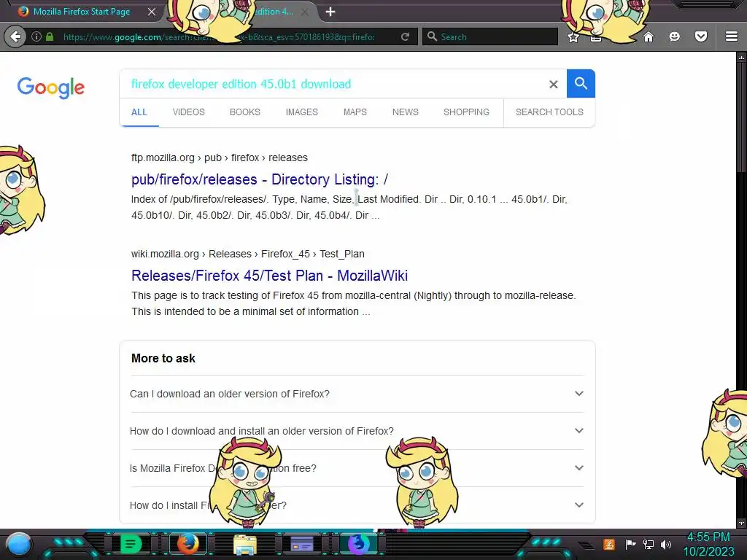747x560 pixels.
Task: Click the Google logo
Action: click(50, 87)
